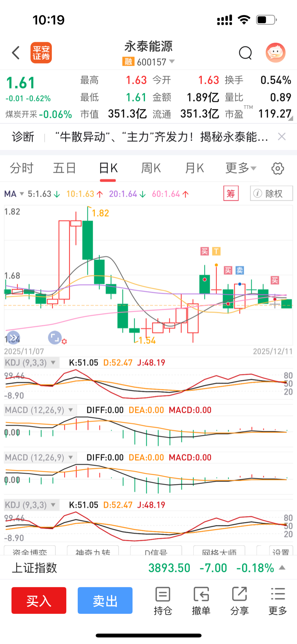Switch to 月K tab
Screen dimensions: 297x644
[194, 168]
